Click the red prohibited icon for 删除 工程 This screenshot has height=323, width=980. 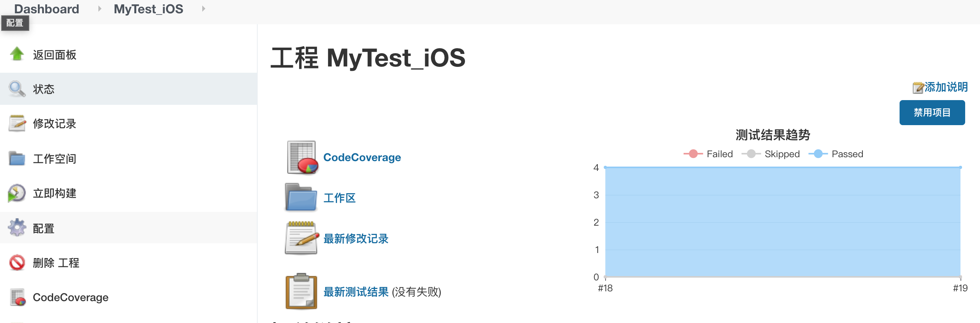(17, 263)
